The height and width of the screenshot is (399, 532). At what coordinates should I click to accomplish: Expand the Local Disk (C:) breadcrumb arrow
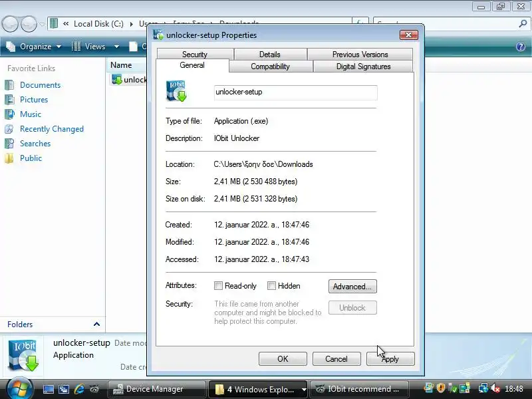coord(131,24)
